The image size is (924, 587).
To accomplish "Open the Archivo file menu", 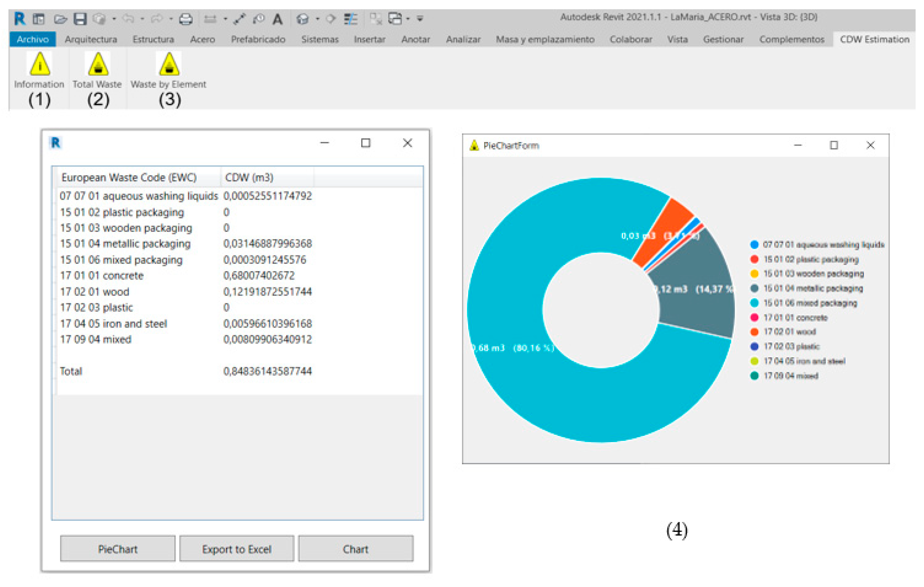I will point(33,39).
